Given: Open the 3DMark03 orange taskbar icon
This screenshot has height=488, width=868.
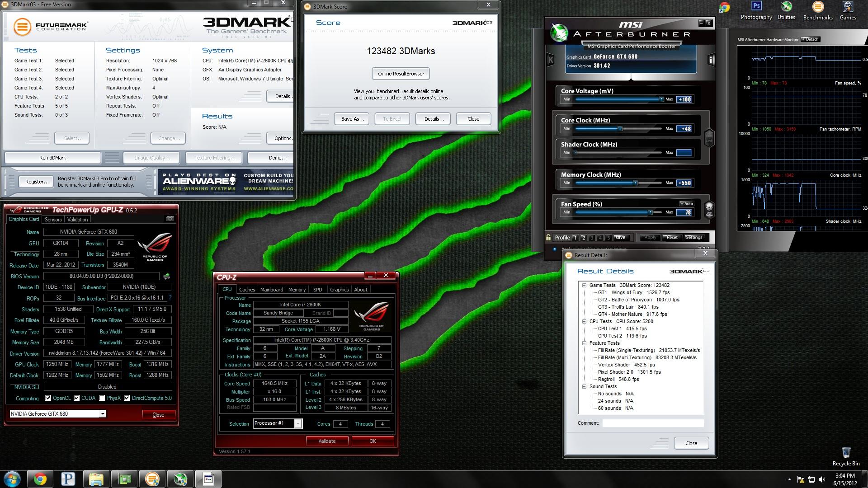Looking at the screenshot, I should [152, 479].
